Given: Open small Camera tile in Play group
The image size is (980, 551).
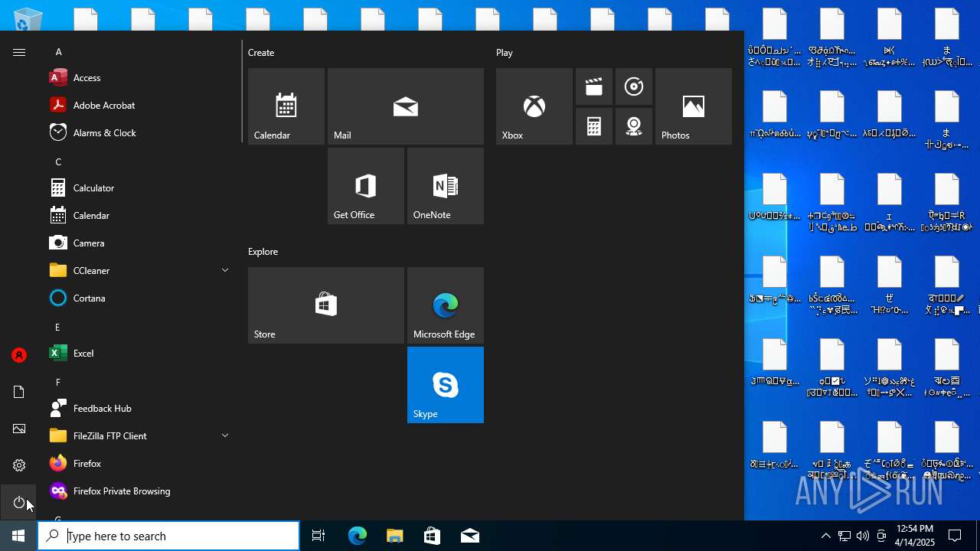Looking at the screenshot, I should 634,126.
